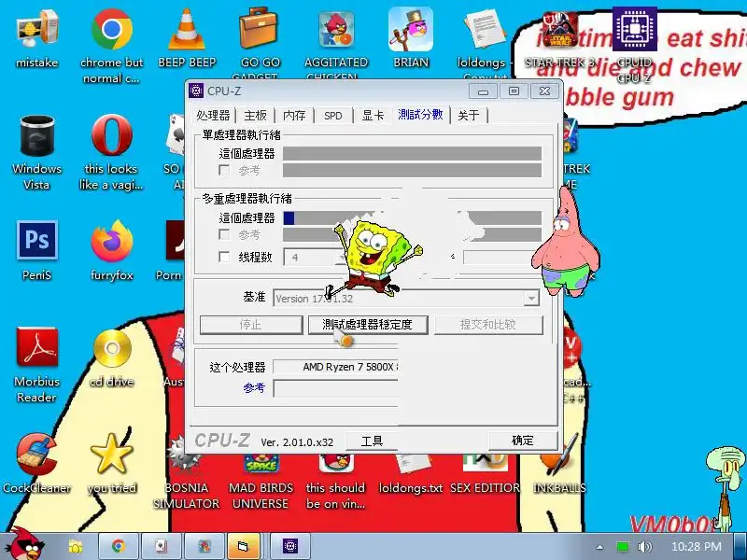
Task: Click the volume speaker tray icon
Action: coord(644,547)
